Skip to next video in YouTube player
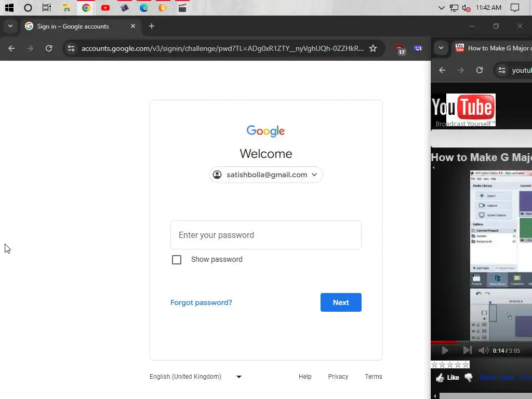 coord(467,351)
